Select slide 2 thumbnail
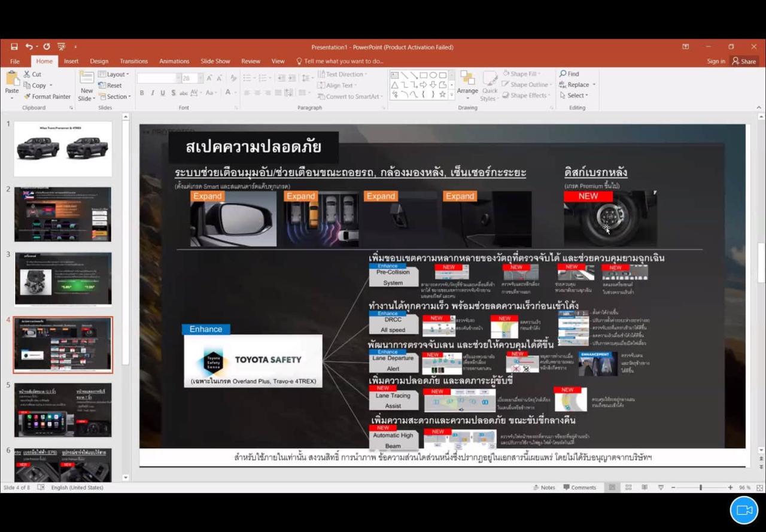Image resolution: width=766 pixels, height=532 pixels. 63,214
